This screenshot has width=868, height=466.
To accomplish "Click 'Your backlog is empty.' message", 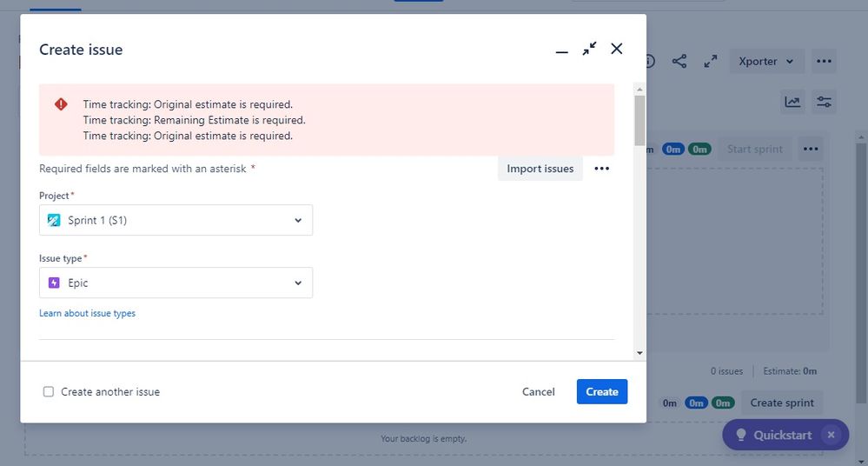I will (423, 438).
